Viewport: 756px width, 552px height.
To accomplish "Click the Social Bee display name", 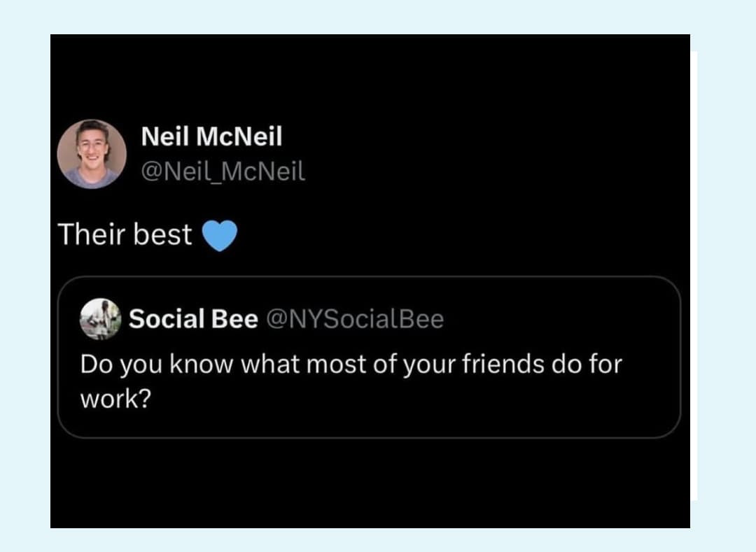I will tap(193, 319).
